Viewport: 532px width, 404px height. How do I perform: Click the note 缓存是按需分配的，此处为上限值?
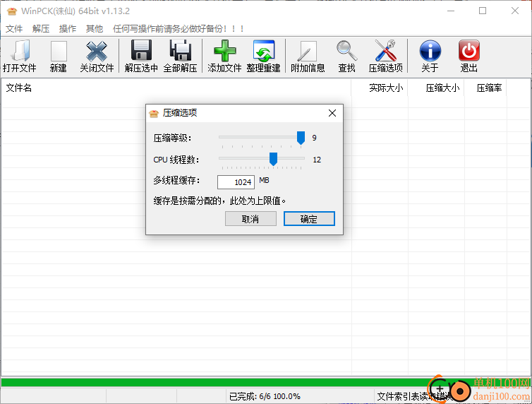pyautogui.click(x=219, y=201)
